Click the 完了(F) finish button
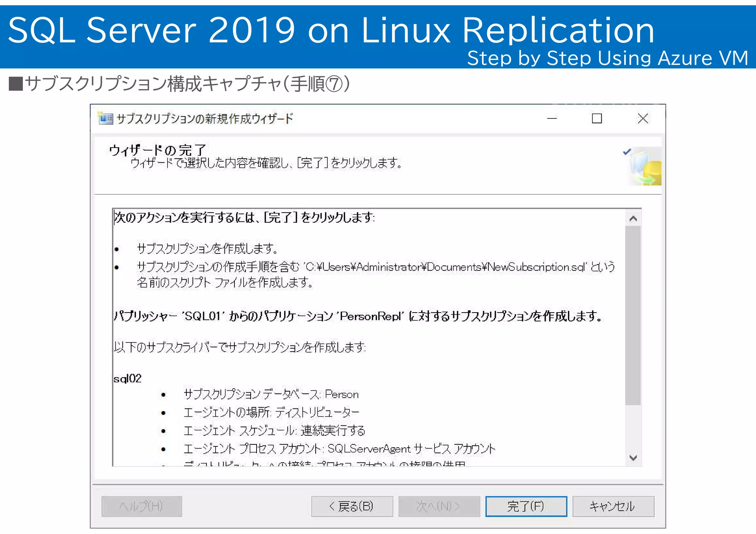Image resolution: width=756 pixels, height=534 pixels. coord(526,506)
